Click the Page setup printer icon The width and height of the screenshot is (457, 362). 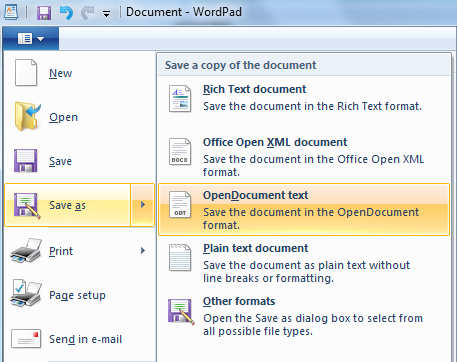[26, 294]
